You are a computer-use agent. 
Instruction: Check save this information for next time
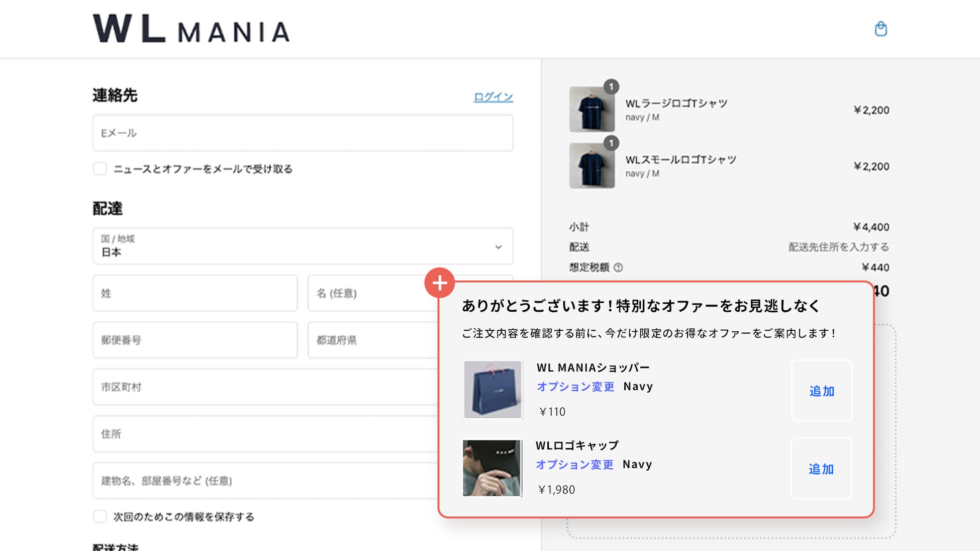coord(100,517)
